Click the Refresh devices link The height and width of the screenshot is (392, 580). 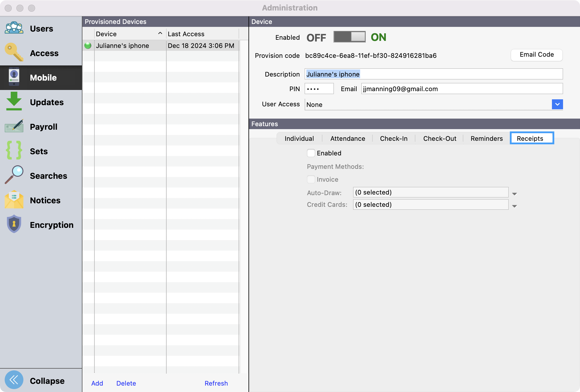(x=216, y=383)
